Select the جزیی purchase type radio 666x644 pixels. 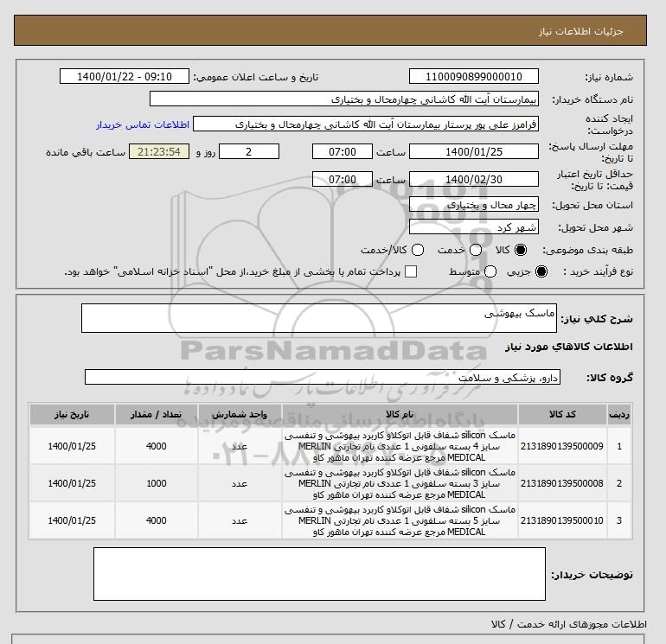[541, 271]
